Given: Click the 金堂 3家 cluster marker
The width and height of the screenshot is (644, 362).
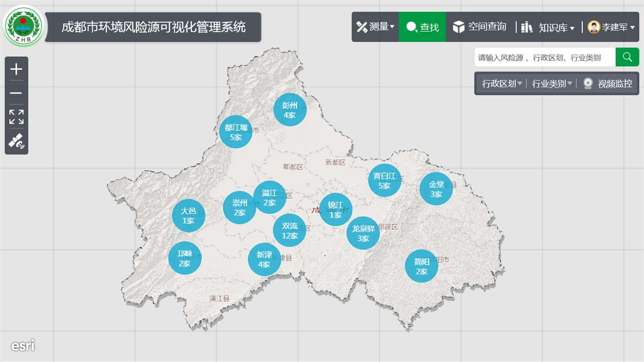Looking at the screenshot, I should 436,189.
